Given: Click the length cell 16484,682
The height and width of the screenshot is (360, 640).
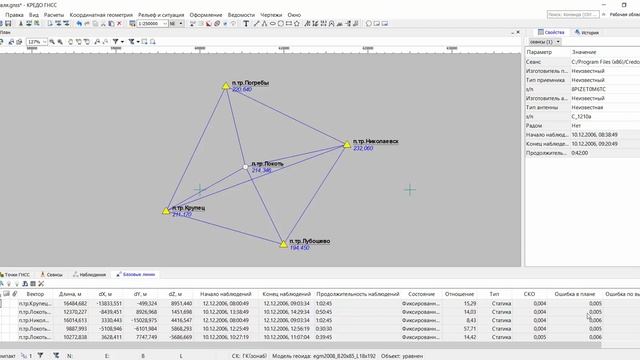Looking at the screenshot, I should click(x=75, y=304).
